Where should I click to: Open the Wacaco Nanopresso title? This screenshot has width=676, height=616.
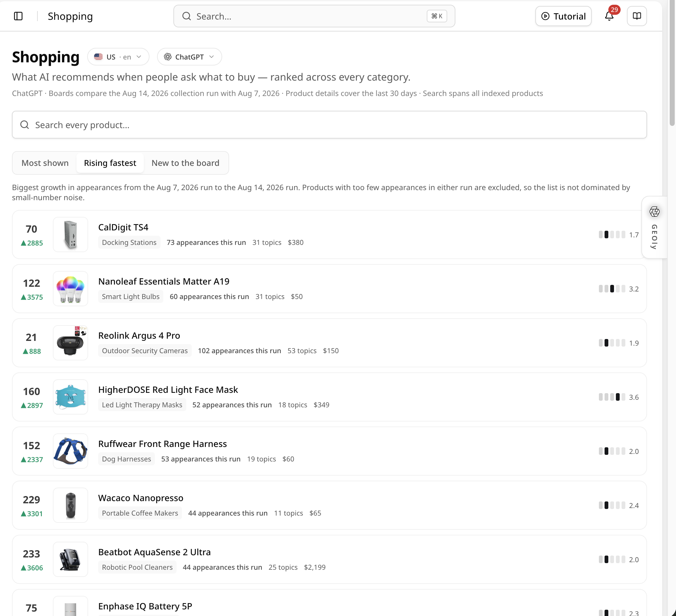141,498
